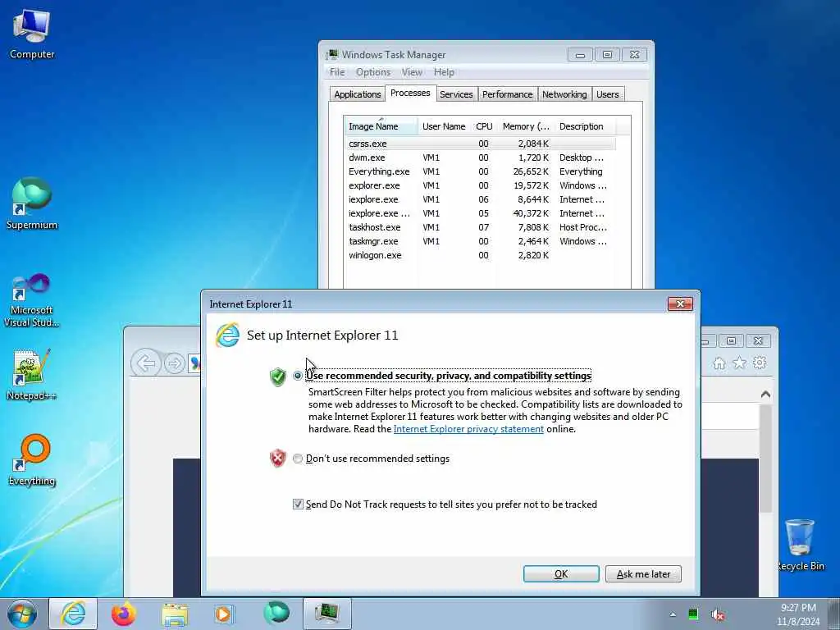Show hidden tray icons arrow
This screenshot has height=630, width=840.
673,614
